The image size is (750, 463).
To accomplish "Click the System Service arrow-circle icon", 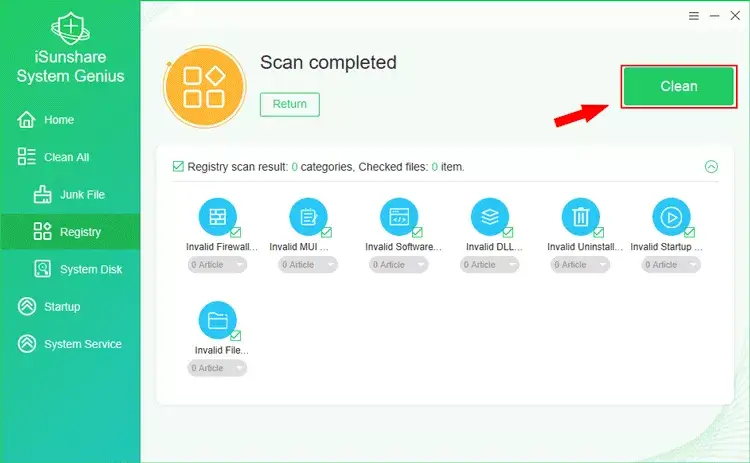I will point(27,343).
